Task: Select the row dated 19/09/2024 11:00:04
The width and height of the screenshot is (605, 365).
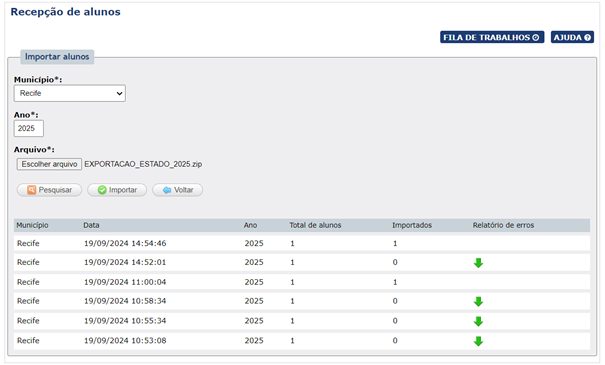Action: click(302, 282)
